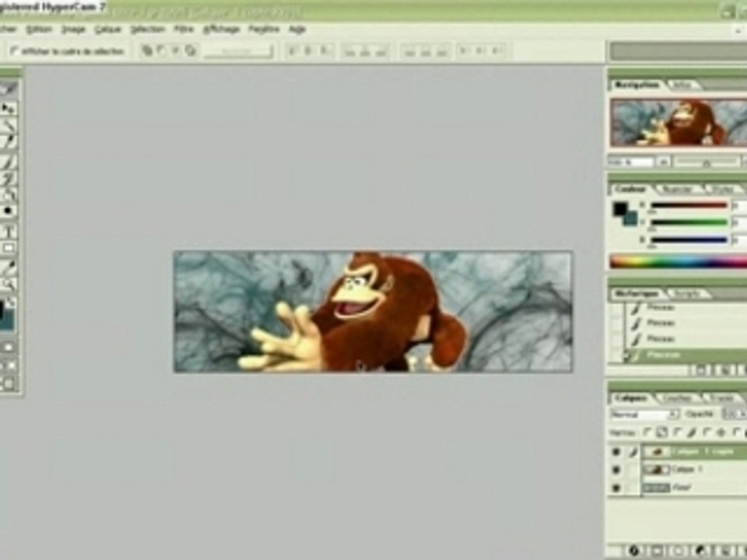The height and width of the screenshot is (560, 747).
Task: Open the Fenêtre menu
Action: pos(264,30)
